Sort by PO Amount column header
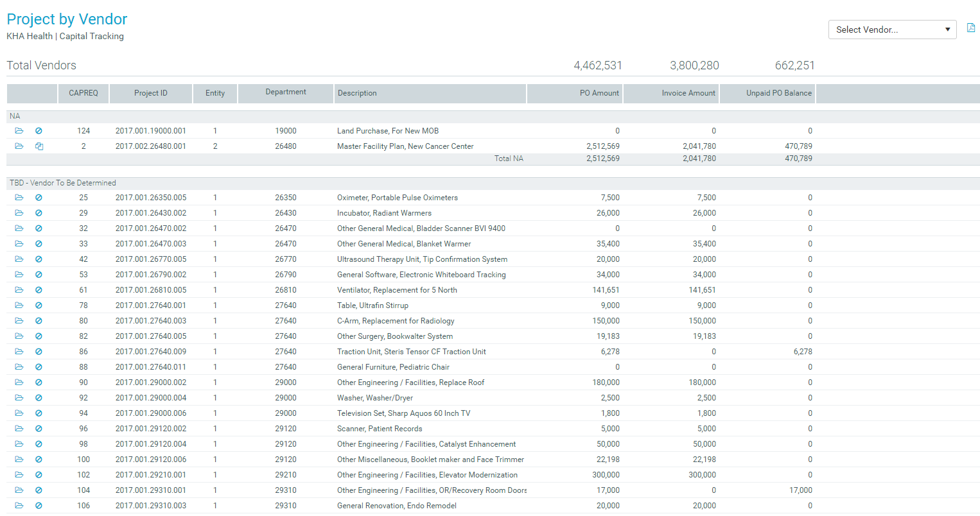Image resolution: width=980 pixels, height=516 pixels. (575, 93)
